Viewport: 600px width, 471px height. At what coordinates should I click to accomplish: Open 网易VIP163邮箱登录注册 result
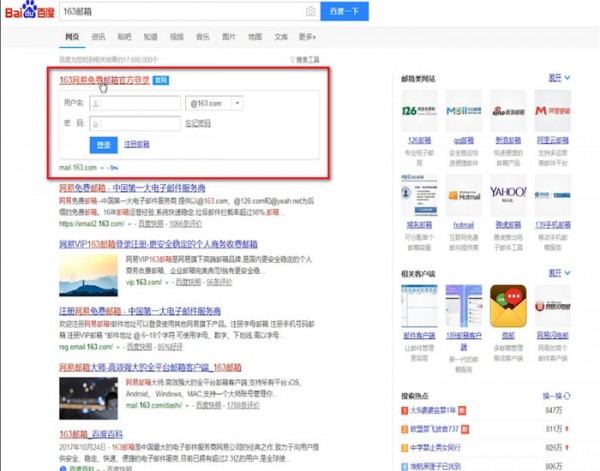click(158, 244)
